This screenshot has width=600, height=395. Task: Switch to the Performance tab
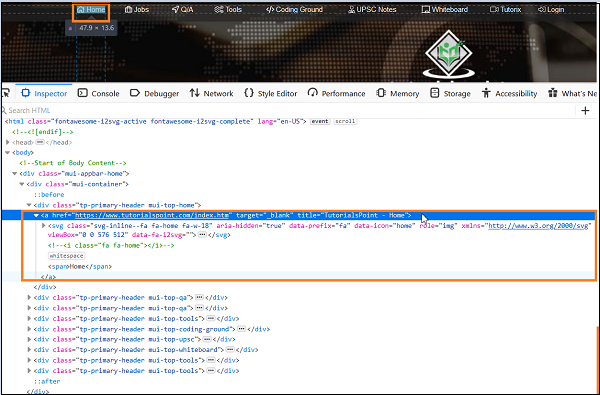[336, 93]
